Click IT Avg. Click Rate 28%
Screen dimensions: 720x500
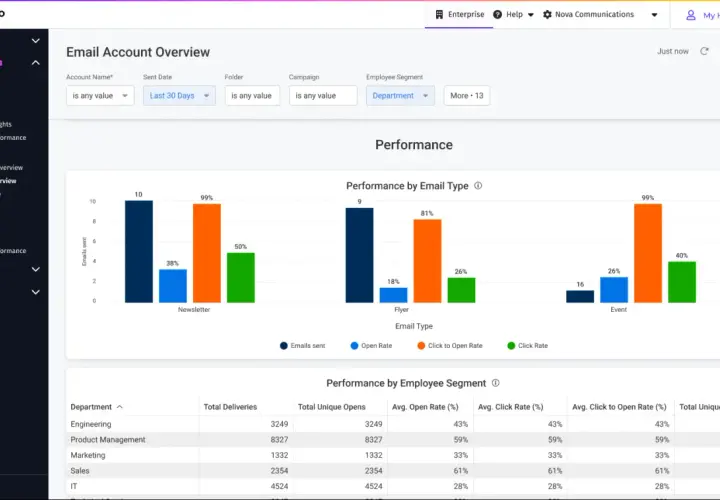[555, 486]
